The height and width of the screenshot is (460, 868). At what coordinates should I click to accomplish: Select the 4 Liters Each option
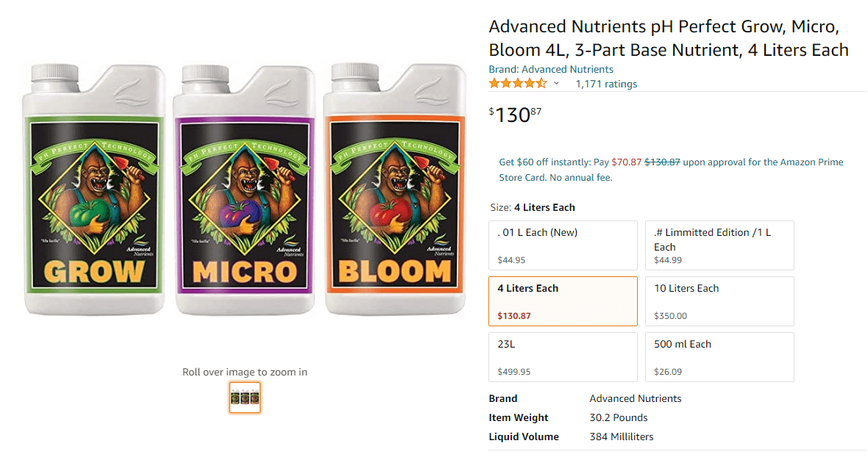tap(563, 301)
